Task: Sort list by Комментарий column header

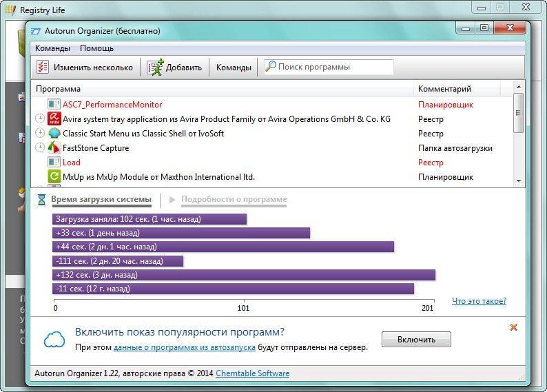Action: [x=457, y=89]
